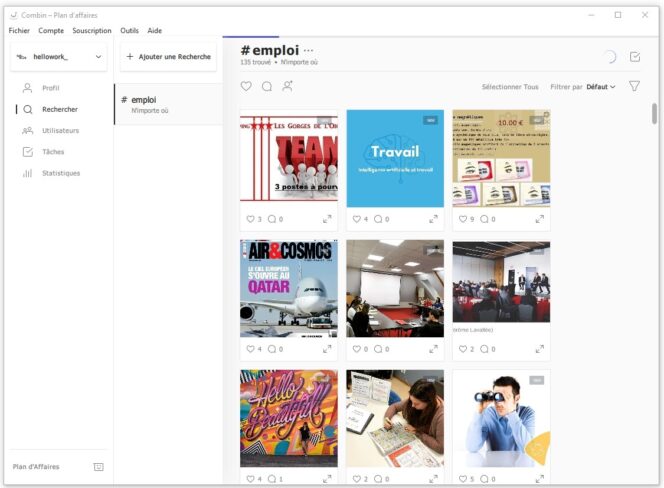Like the Air & Cosmos post

click(250, 349)
